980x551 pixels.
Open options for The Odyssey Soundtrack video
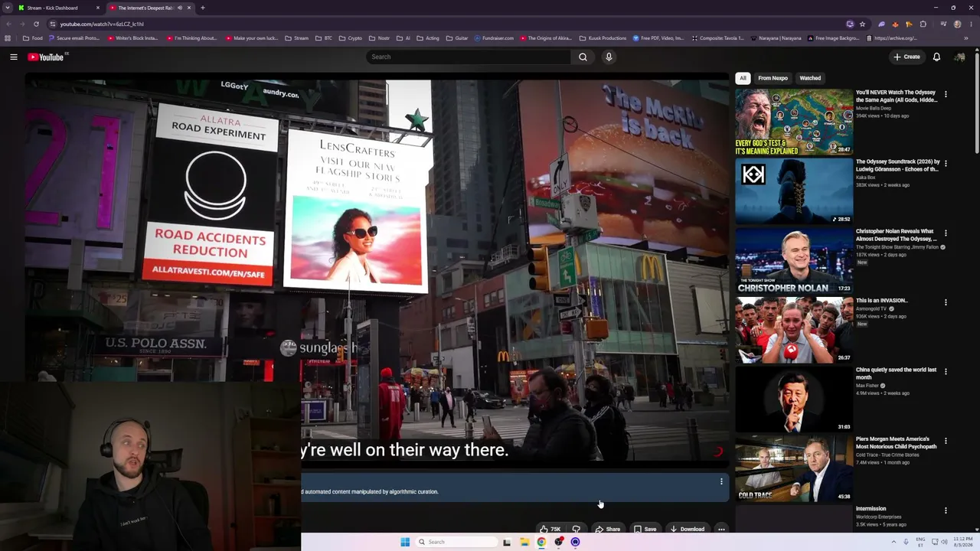946,163
